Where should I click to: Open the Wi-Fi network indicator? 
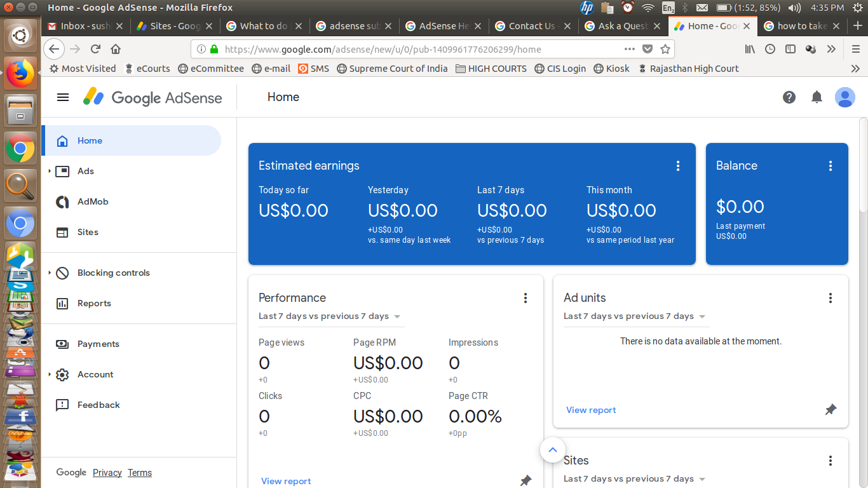[648, 8]
